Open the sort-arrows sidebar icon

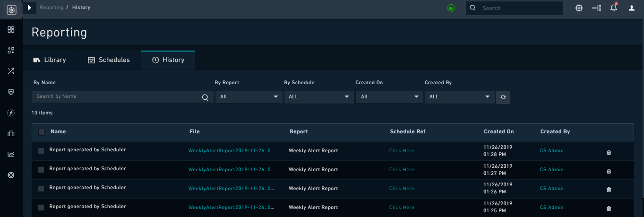11,51
